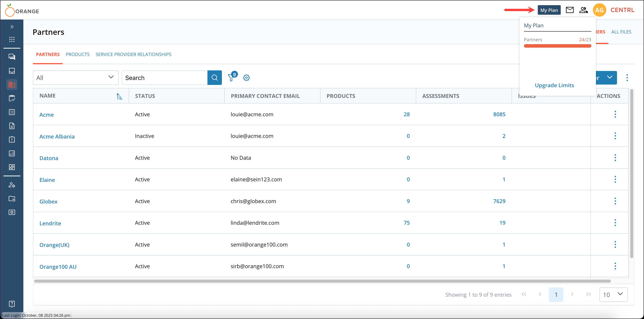
Task: Click the mail envelope icon in header
Action: pyautogui.click(x=570, y=10)
